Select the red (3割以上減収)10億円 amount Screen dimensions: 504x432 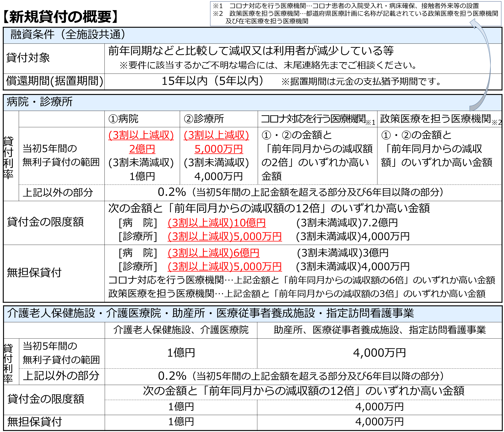[x=217, y=223]
